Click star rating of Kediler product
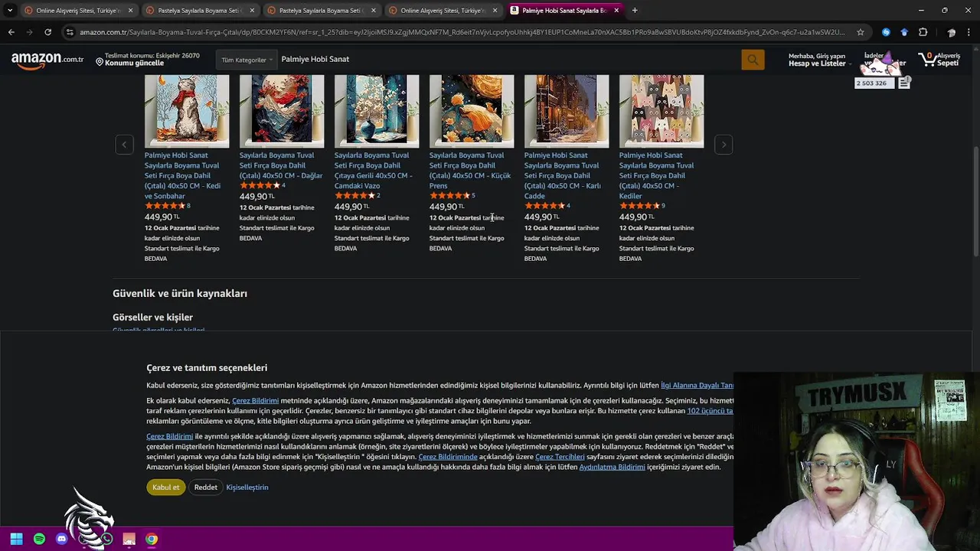This screenshot has width=980, height=551. point(639,206)
